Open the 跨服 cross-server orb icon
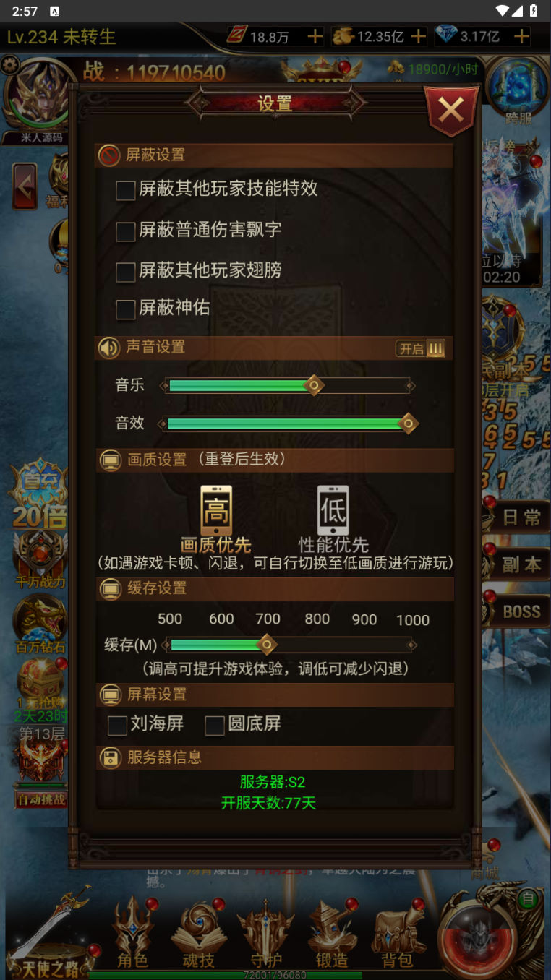Screen dimensions: 551x980 (x=518, y=92)
